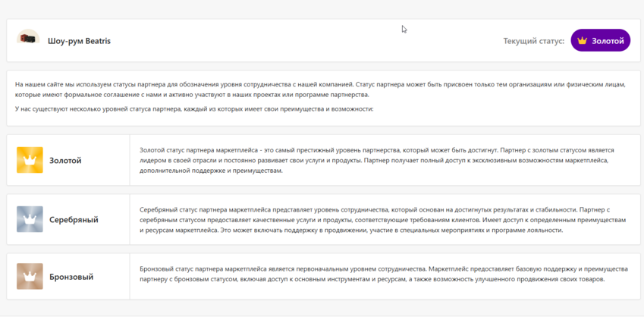
Task: Click the small crown inside the purple badge
Action: (583, 41)
